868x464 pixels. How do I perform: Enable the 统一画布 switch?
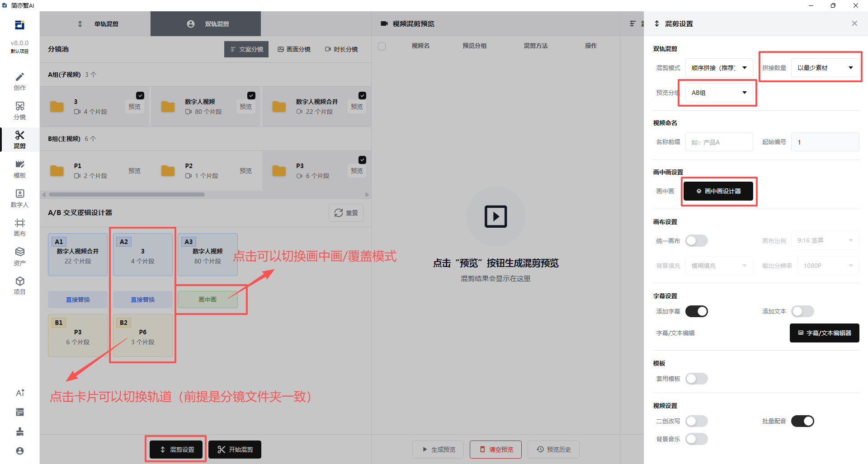coord(697,241)
